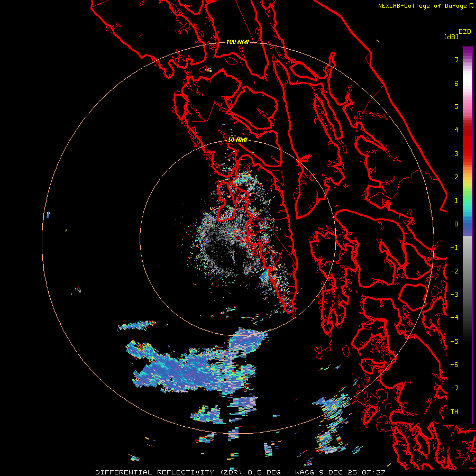Select the 6 value on the scale

(x=456, y=83)
